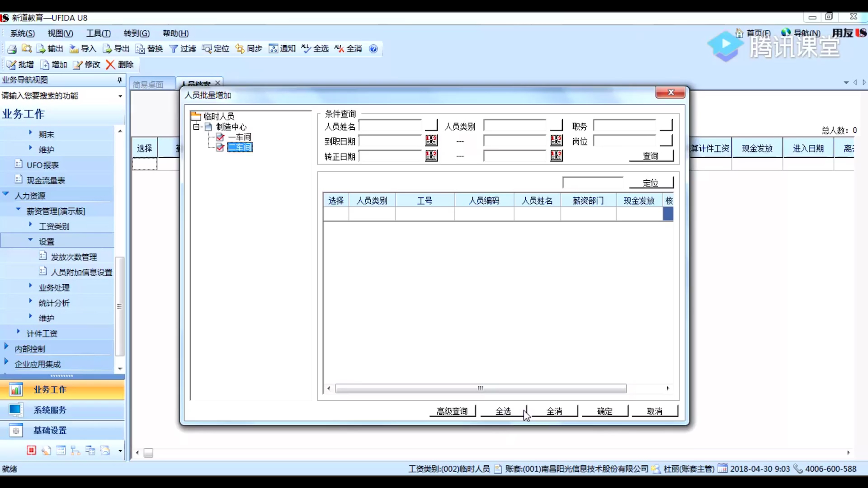
Task: Pin the 业务导航视图 panel
Action: 119,80
